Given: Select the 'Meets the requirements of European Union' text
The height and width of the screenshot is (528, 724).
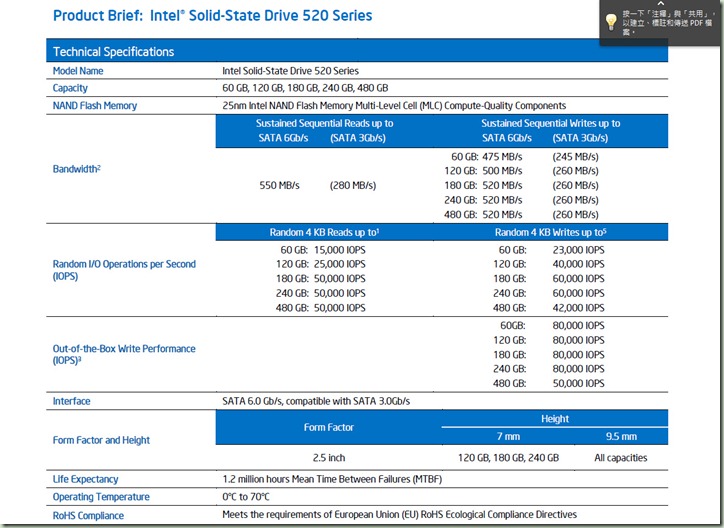Looking at the screenshot, I should [399, 515].
